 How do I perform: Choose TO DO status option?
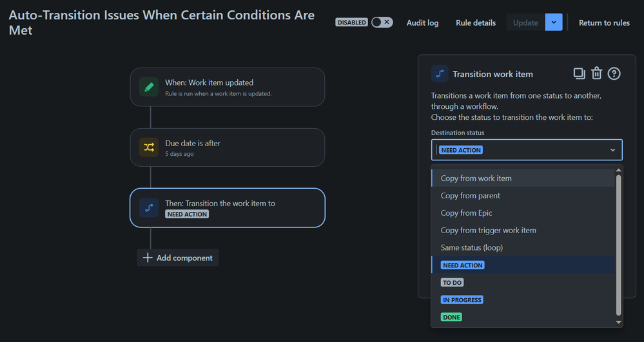coord(523,283)
